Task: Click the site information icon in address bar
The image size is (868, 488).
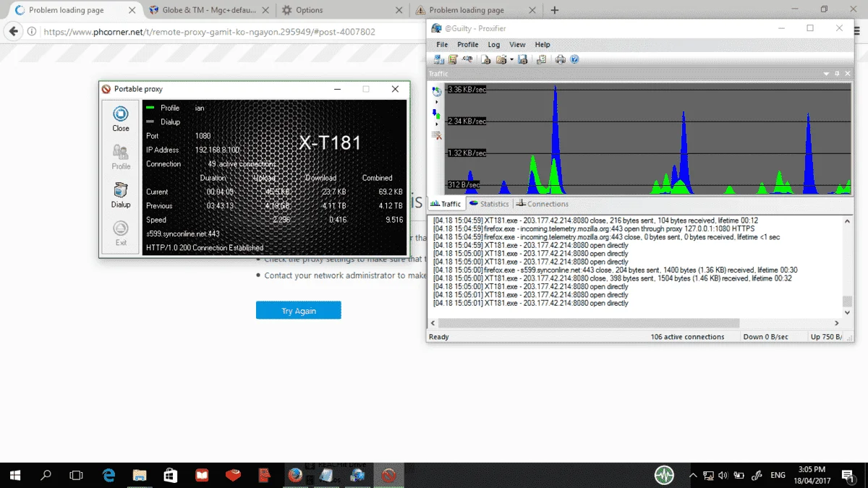Action: [x=31, y=32]
